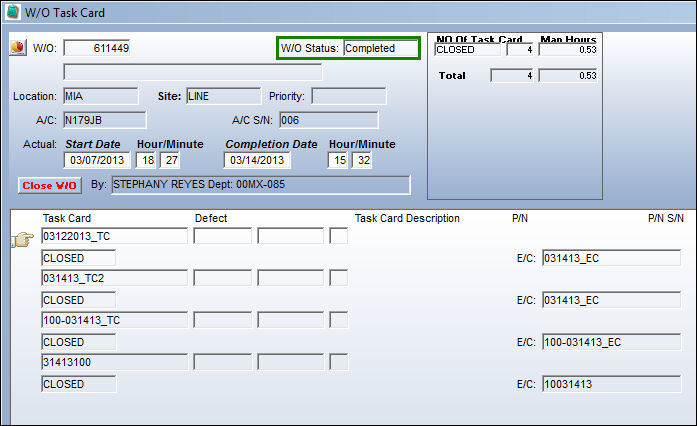The width and height of the screenshot is (697, 426).
Task: Click the pointing hand row selector icon
Action: (22, 240)
